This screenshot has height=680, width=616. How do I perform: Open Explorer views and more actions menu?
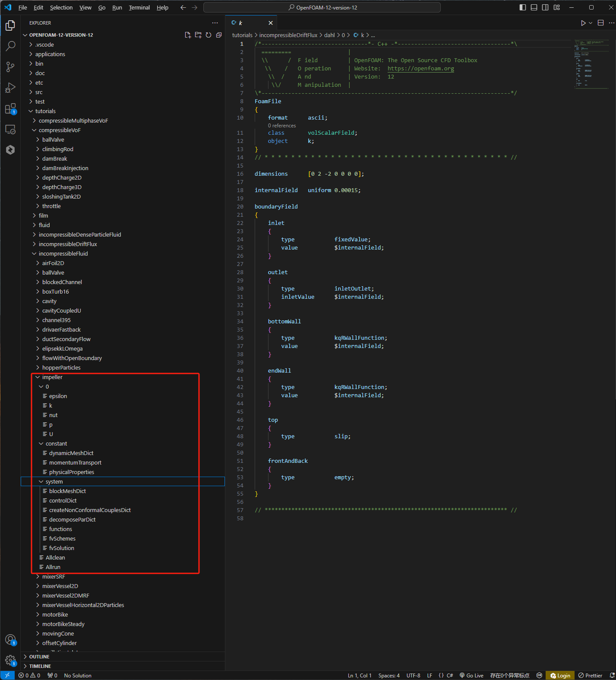[215, 23]
